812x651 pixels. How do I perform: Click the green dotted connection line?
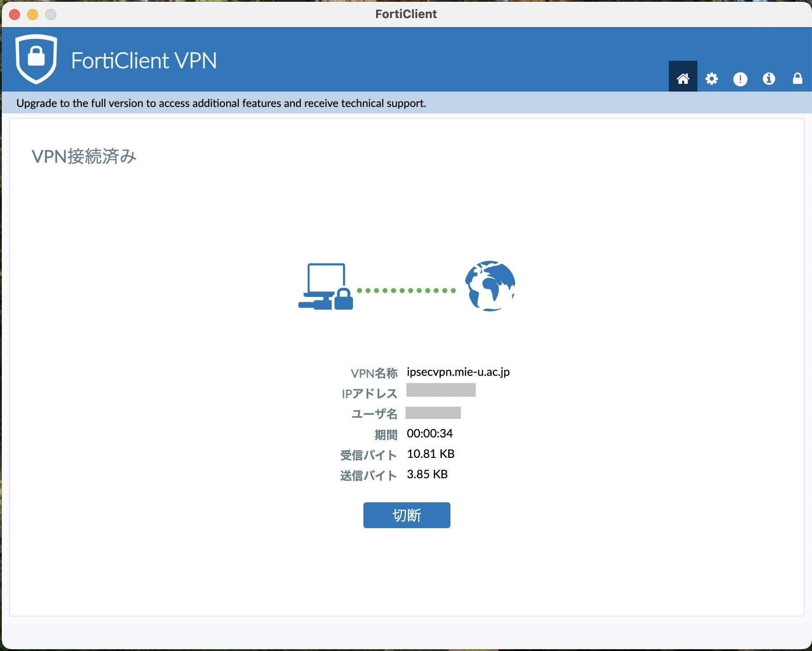tap(406, 291)
